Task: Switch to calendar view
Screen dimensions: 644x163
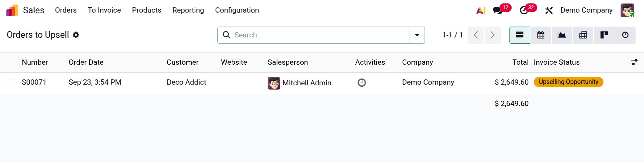Action: click(x=541, y=35)
